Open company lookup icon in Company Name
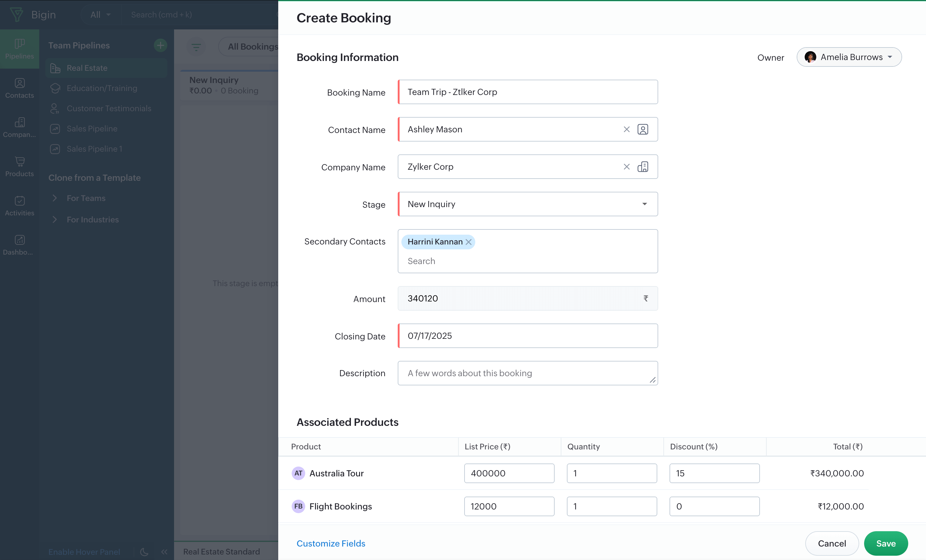The width and height of the screenshot is (926, 560). coord(643,166)
